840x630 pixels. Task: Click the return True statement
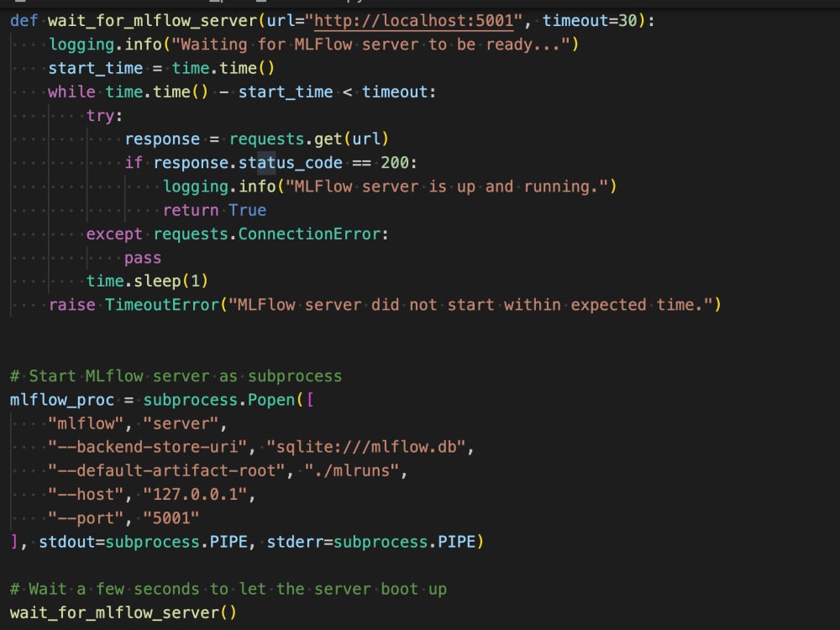pyautogui.click(x=214, y=210)
